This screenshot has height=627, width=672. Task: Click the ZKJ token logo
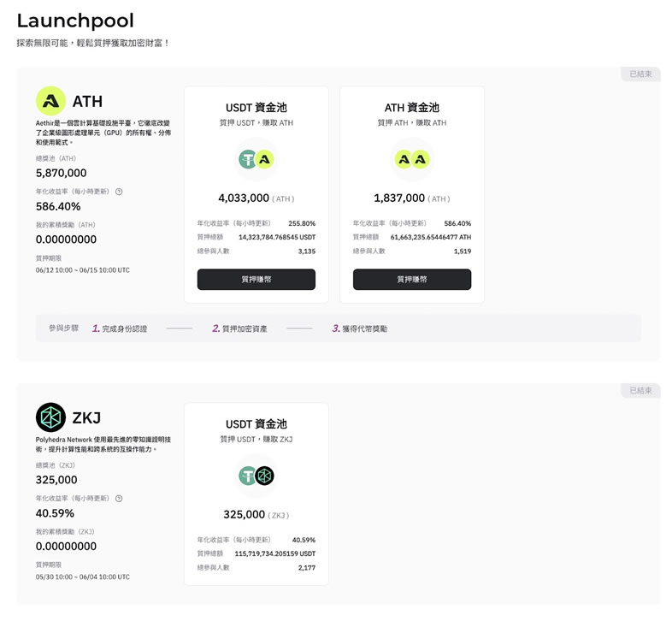click(50, 417)
